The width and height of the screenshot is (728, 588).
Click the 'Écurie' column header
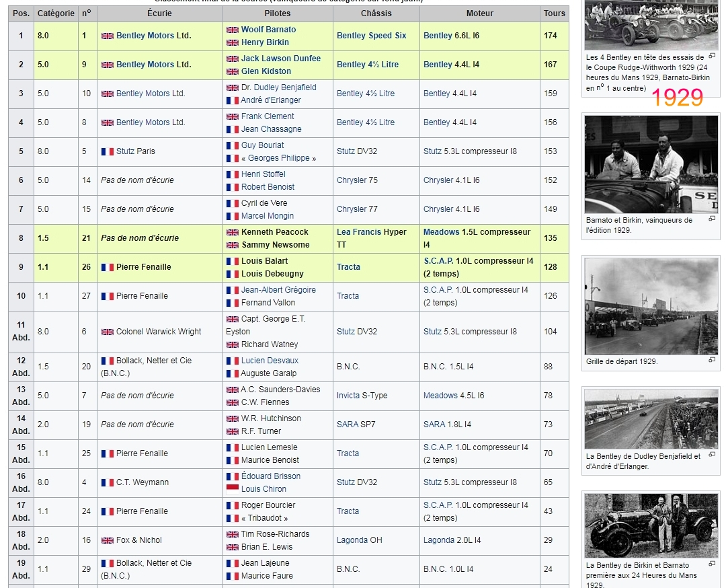point(159,13)
